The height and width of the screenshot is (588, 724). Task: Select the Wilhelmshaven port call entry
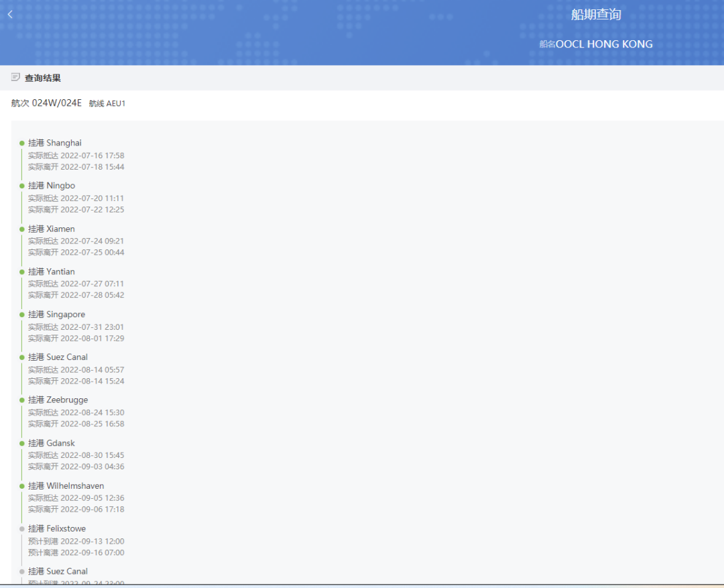(x=66, y=486)
